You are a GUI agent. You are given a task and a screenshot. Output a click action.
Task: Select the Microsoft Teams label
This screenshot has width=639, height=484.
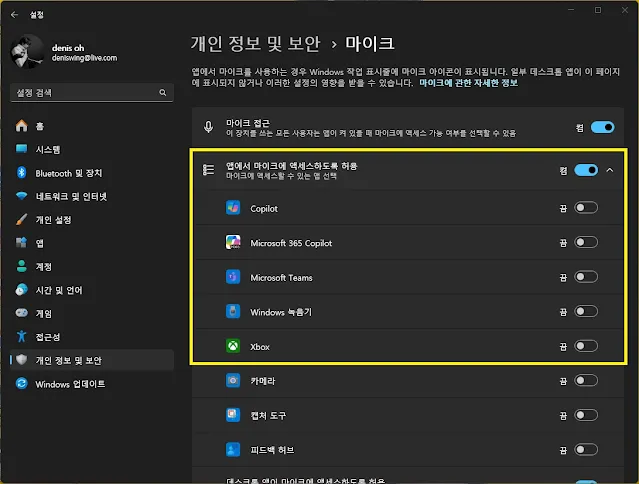pyautogui.click(x=281, y=278)
